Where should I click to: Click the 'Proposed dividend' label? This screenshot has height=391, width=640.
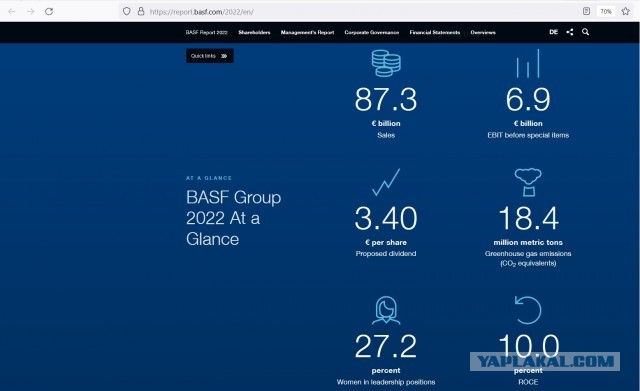tap(386, 253)
